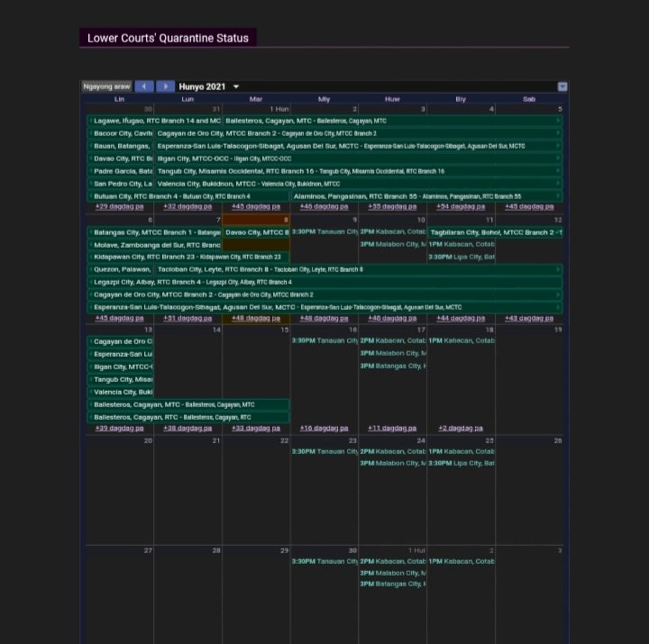Open Lagawe, Ifugao RTC Branch 14 event
Screen dimensions: 649x644
[x=155, y=120]
